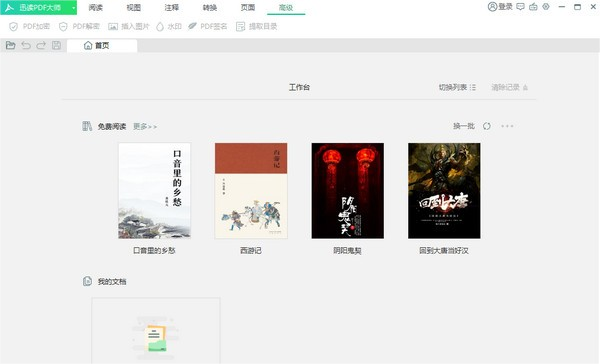600x364 pixels.
Task: Click the 口音里的乡愁 title text
Action: [154, 251]
